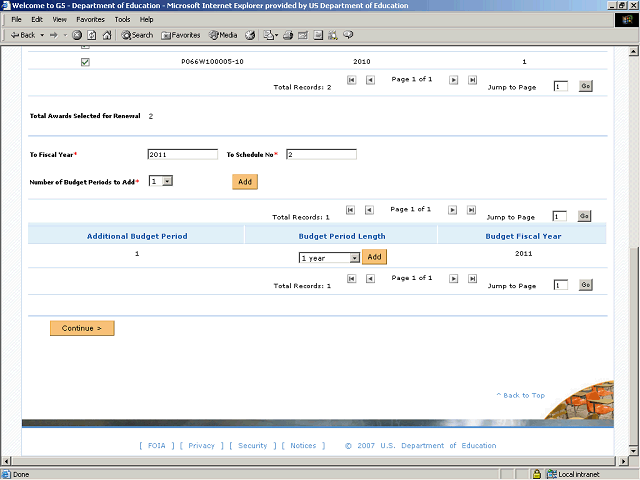Uncheck the award P066W100005-10 checkbox

[85, 62]
